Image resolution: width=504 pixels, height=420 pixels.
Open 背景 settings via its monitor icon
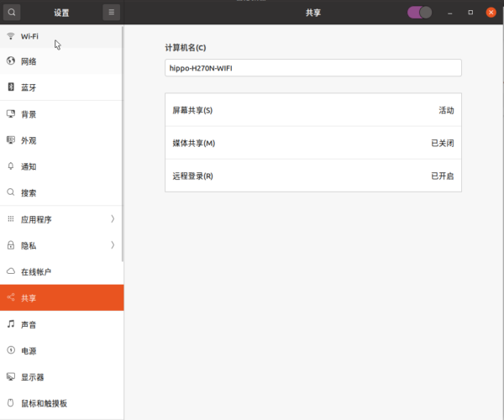click(x=11, y=113)
